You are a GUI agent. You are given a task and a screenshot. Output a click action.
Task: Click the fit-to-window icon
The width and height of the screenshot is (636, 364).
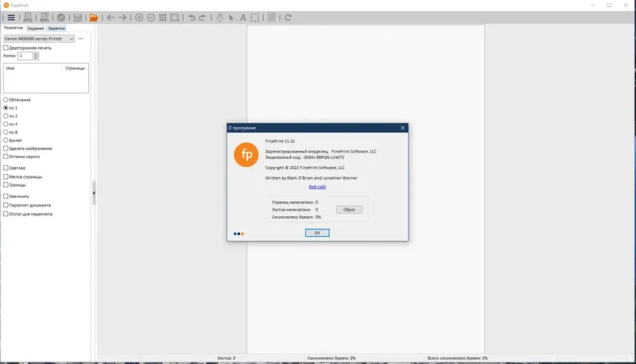[174, 17]
